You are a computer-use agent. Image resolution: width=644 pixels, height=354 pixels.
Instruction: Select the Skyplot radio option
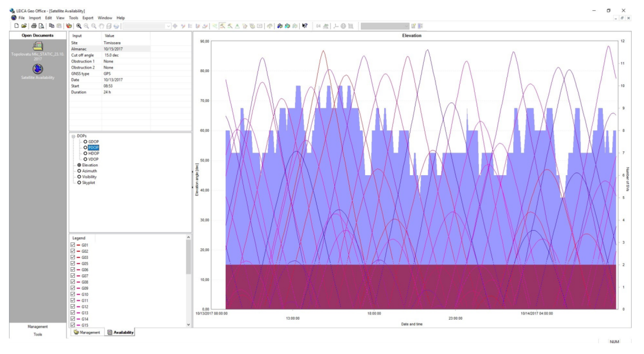pyautogui.click(x=79, y=183)
